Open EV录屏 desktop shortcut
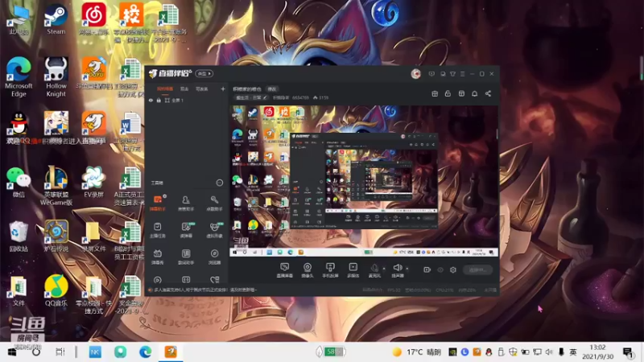The width and height of the screenshot is (644, 362). (93, 182)
